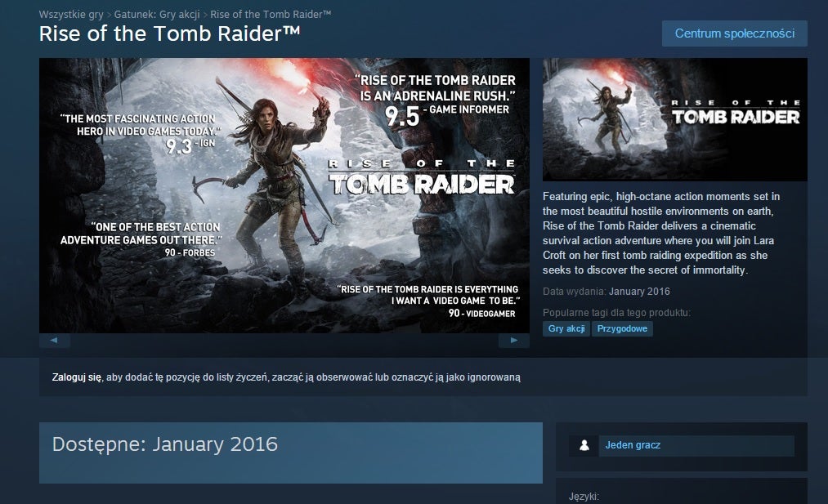The image size is (828, 504).
Task: Click the game description paragraph
Action: (661, 234)
